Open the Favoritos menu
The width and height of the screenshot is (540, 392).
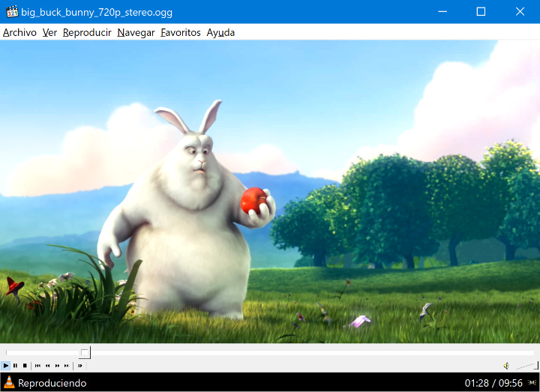pos(181,33)
